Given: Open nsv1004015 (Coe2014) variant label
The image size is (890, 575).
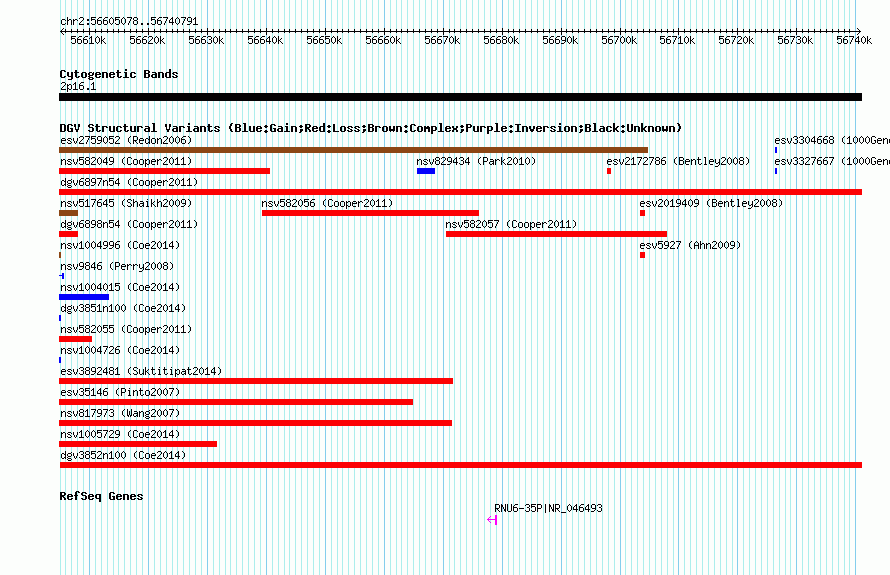Looking at the screenshot, I should pyautogui.click(x=120, y=287).
